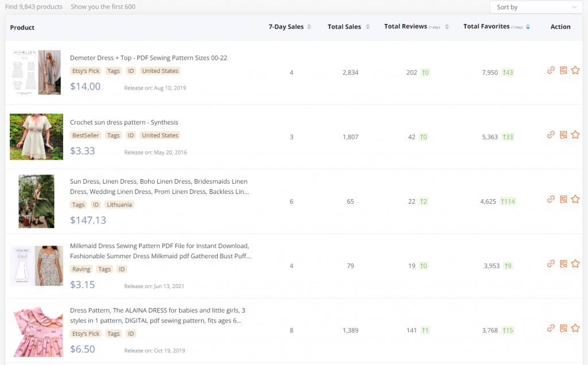The height and width of the screenshot is (365, 588).
Task: Click the Tags label on Lithuania linen dress
Action: click(x=79, y=205)
